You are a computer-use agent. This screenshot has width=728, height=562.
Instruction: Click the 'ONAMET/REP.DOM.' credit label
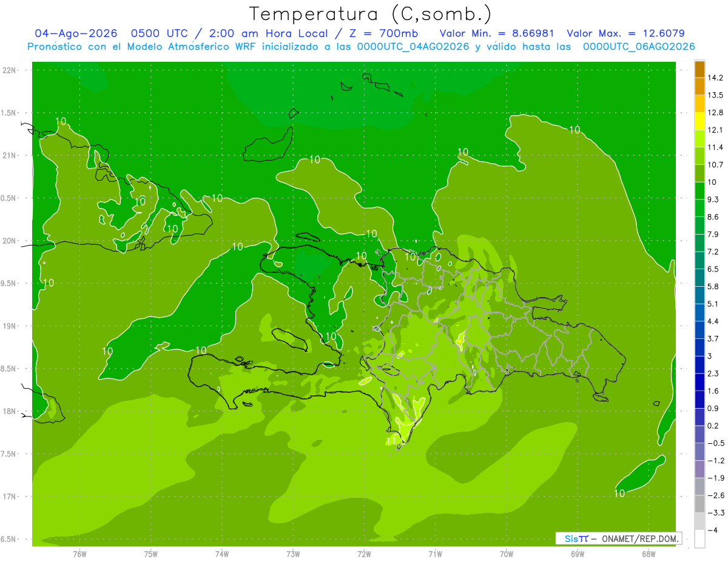click(641, 538)
